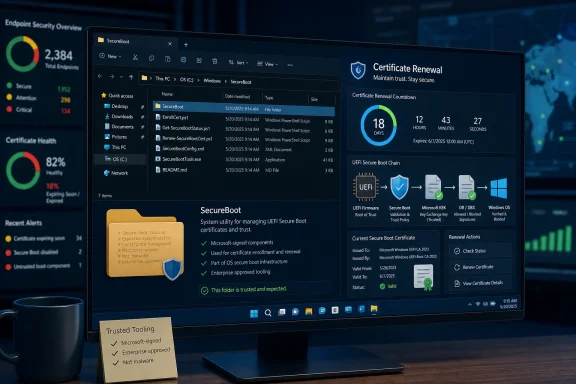Click the Microsoft KEK document icon
Viewport: 576px width, 384px height.
point(433,187)
